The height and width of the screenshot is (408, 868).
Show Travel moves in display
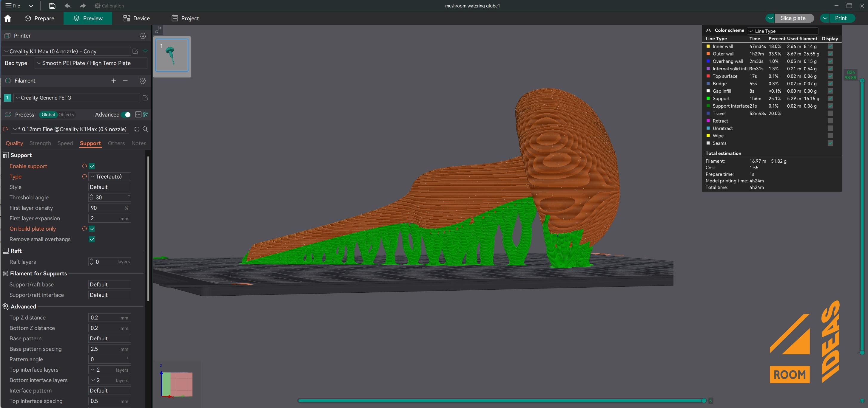[x=830, y=114]
